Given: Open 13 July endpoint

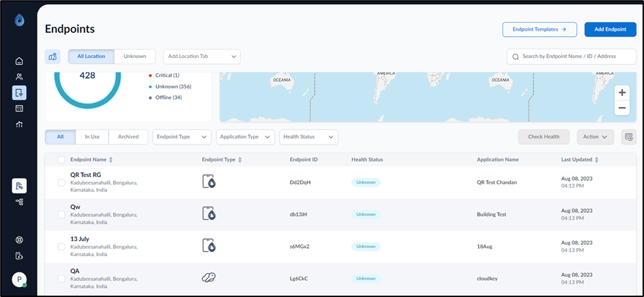Looking at the screenshot, I should tap(80, 238).
